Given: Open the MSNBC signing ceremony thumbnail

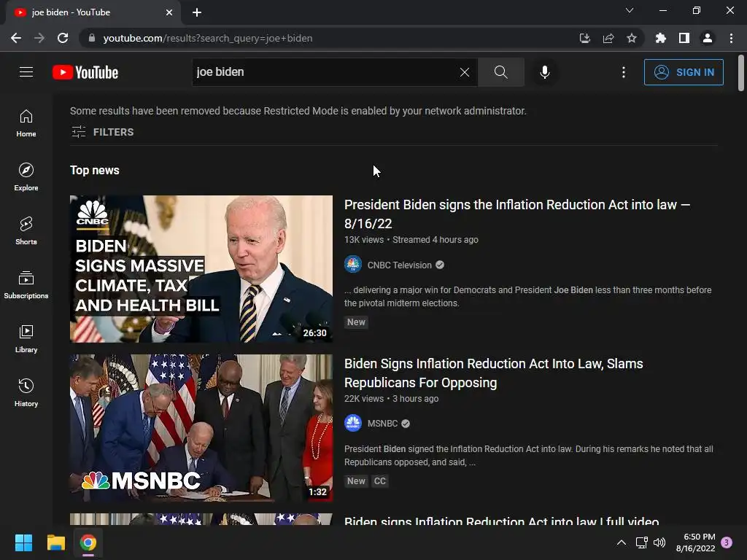Looking at the screenshot, I should 201,428.
